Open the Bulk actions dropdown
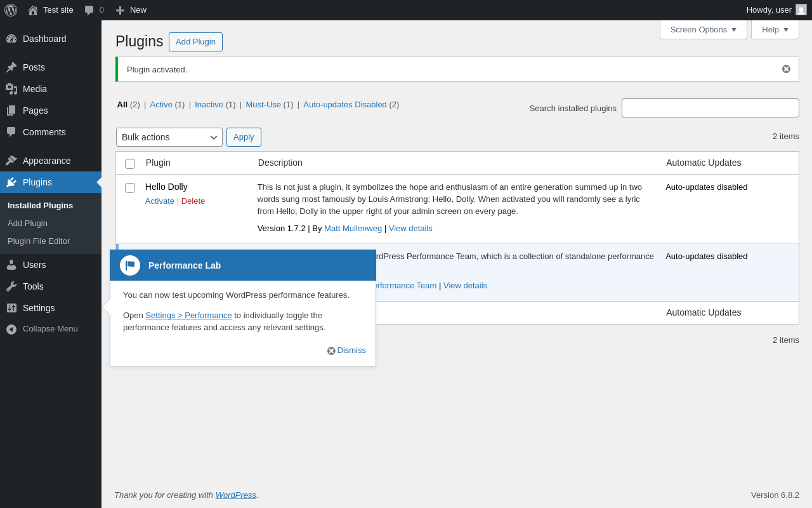812x508 pixels. point(169,137)
